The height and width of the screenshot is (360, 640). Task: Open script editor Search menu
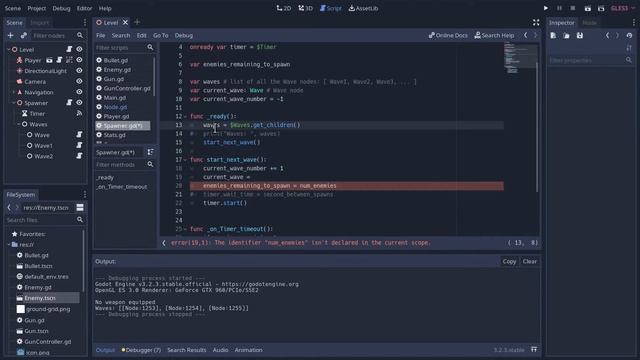tap(121, 36)
